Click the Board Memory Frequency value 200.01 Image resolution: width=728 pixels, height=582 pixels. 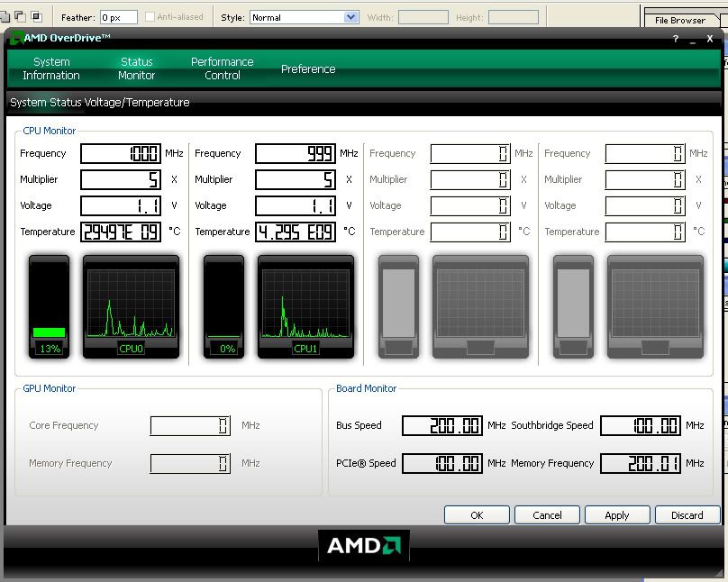pos(641,464)
